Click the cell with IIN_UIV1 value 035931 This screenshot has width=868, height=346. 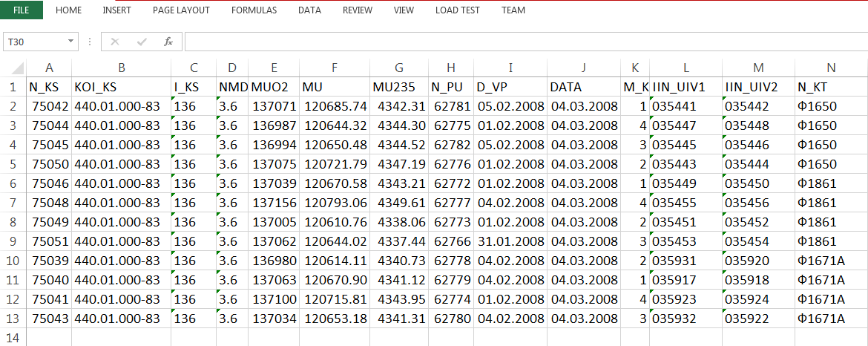tap(685, 261)
